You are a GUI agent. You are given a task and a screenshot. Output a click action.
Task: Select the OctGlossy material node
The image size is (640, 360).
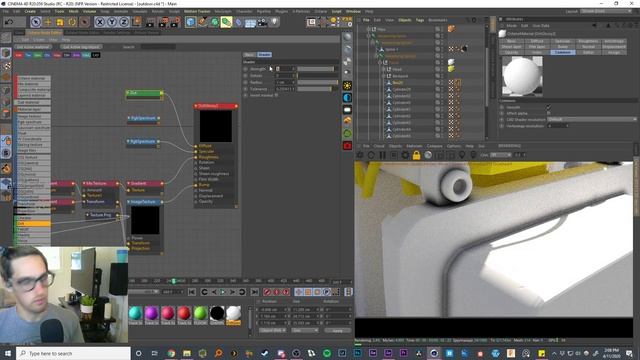(216, 106)
